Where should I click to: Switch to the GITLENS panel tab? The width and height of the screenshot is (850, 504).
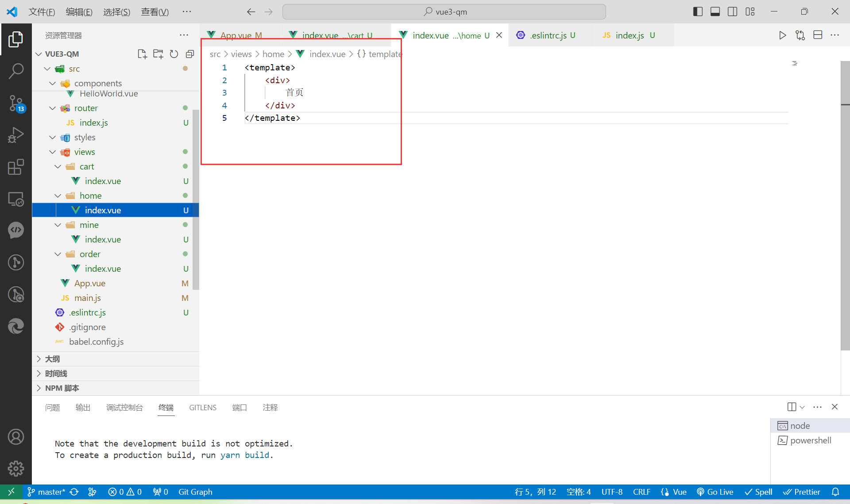pyautogui.click(x=203, y=408)
